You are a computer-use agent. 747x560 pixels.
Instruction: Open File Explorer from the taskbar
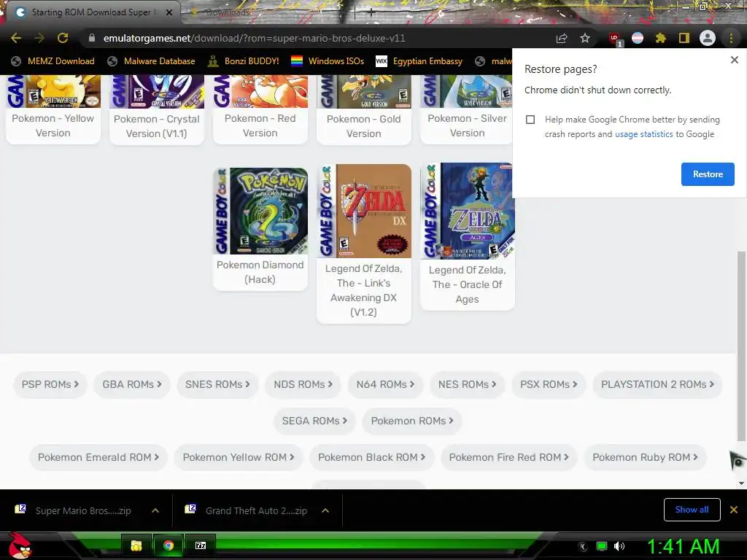click(x=136, y=545)
